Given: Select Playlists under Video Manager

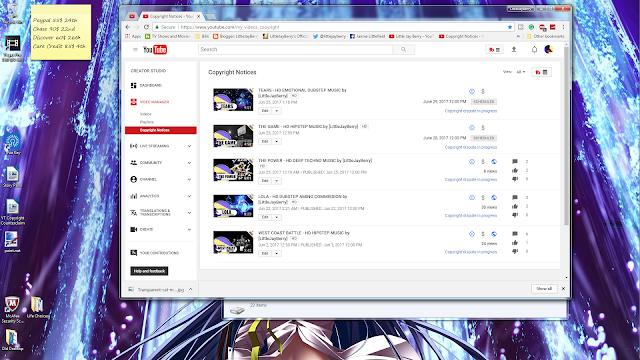Looking at the screenshot, I should pos(147,122).
